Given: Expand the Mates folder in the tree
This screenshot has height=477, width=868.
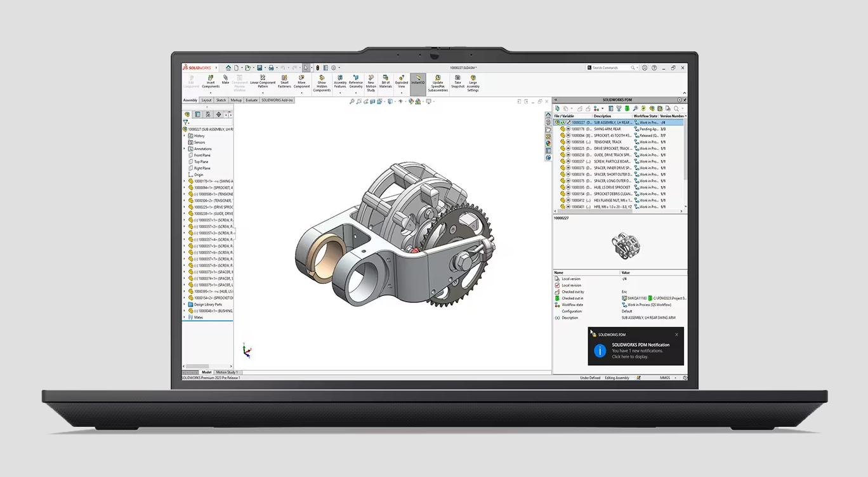Looking at the screenshot, I should (185, 318).
